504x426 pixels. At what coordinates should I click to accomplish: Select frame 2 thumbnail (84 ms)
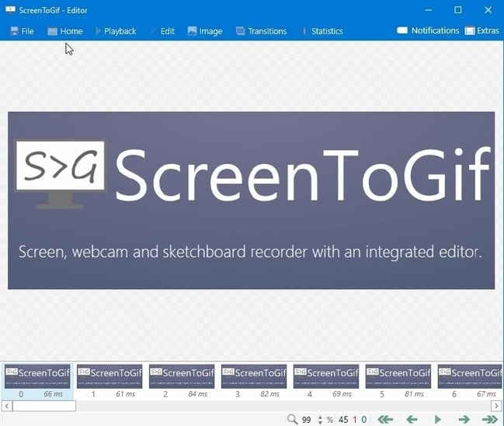coord(182,382)
